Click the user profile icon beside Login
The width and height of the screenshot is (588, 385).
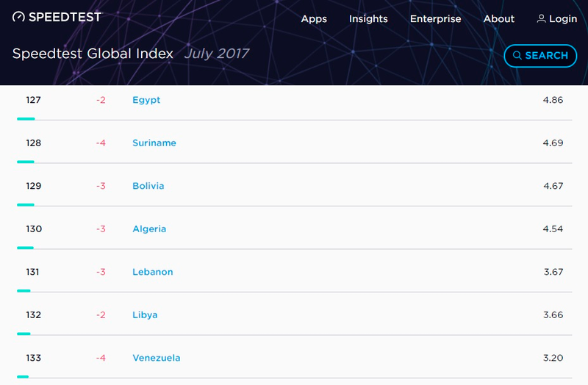(541, 19)
